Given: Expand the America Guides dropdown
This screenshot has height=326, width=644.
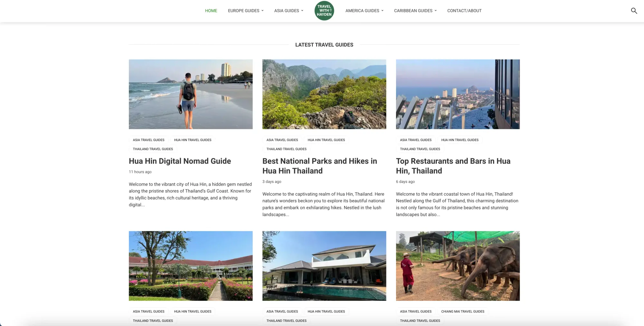Looking at the screenshot, I should point(365,11).
